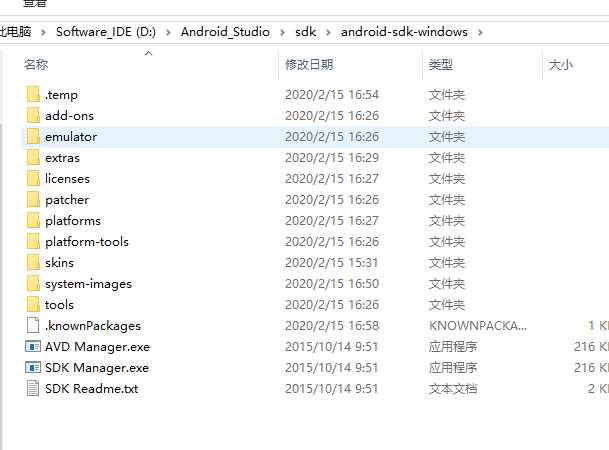Select the system-images folder name
This screenshot has height=450, width=609.
tap(89, 284)
